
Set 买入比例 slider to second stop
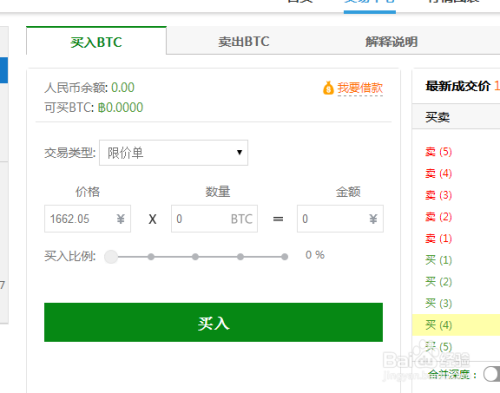point(151,257)
